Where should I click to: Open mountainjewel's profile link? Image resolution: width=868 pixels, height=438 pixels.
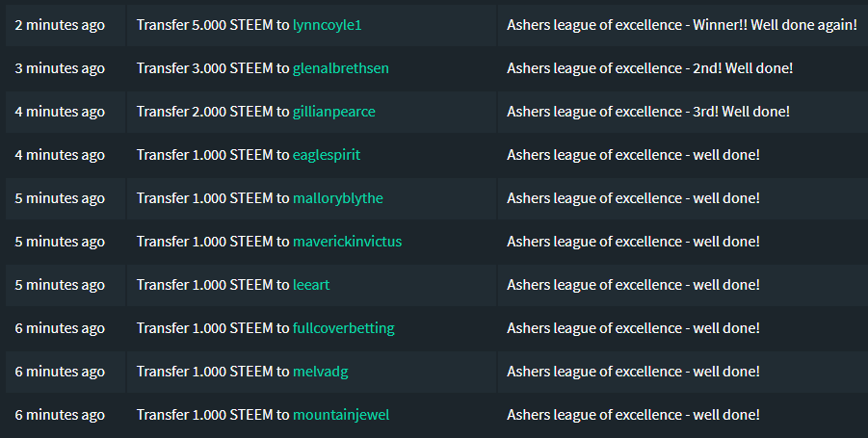click(340, 415)
